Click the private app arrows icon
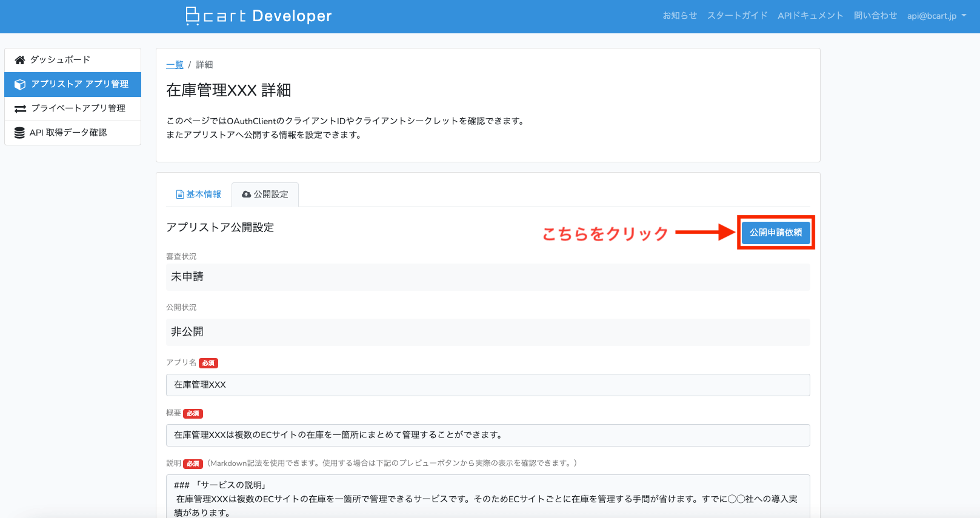This screenshot has width=980, height=518. click(x=20, y=108)
